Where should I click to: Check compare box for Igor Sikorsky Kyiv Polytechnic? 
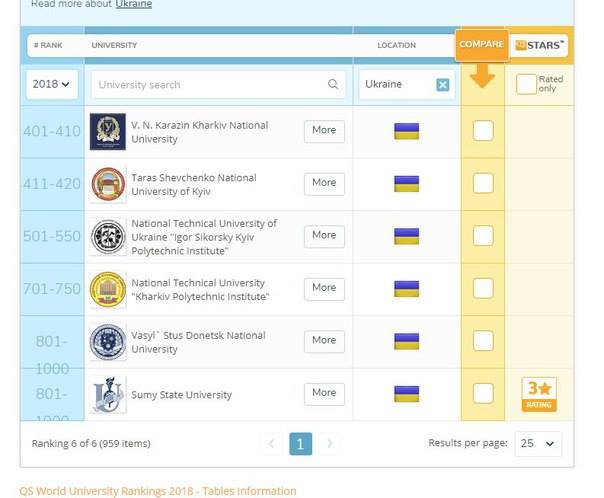[483, 236]
